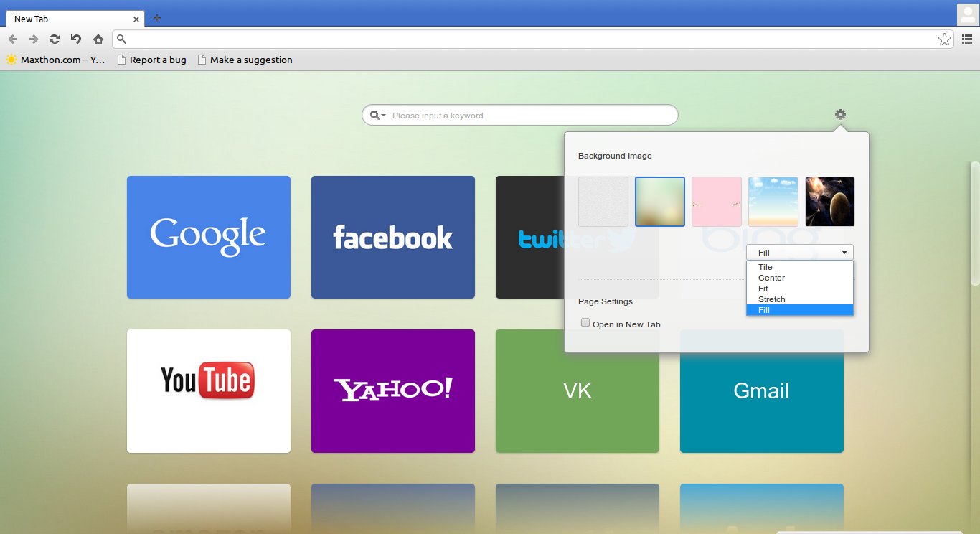The width and height of the screenshot is (980, 534).
Task: Open the Google quick-dial tile
Action: click(209, 237)
